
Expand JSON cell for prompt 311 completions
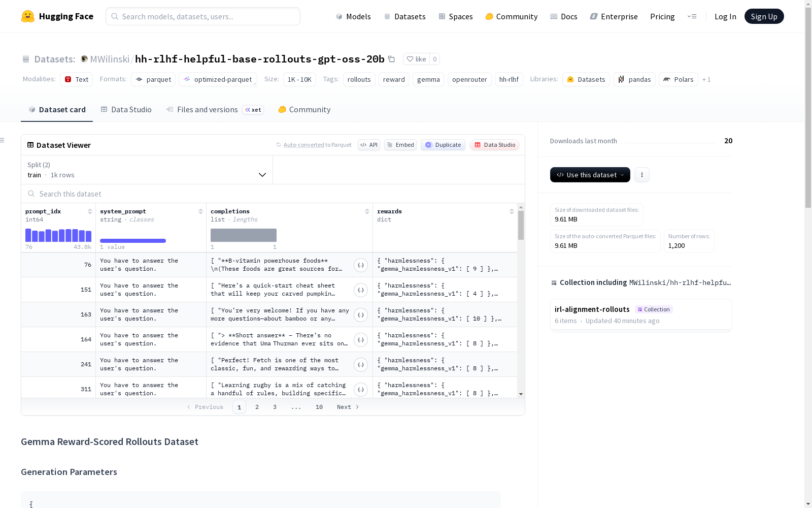tap(361, 389)
